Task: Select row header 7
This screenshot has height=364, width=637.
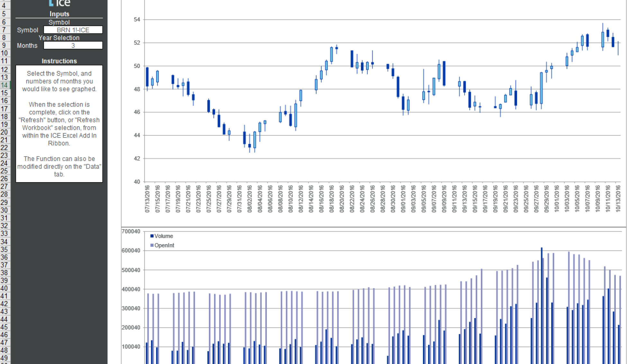Action: (x=4, y=30)
